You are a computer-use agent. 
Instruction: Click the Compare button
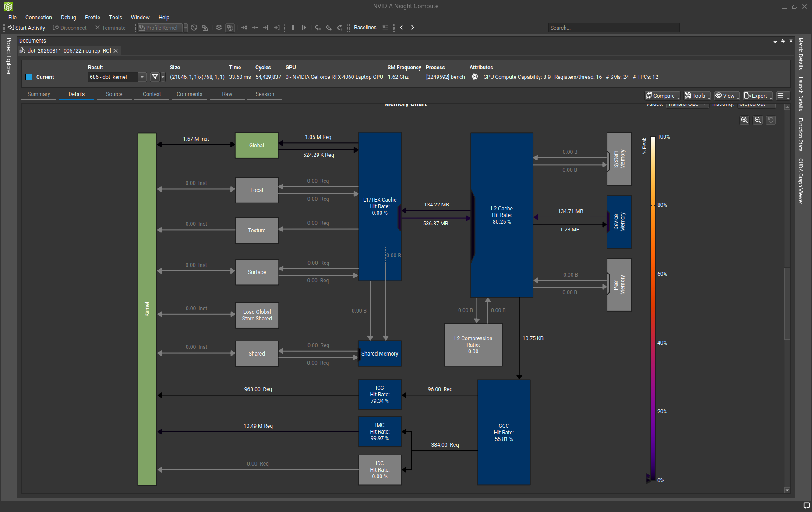pos(662,96)
